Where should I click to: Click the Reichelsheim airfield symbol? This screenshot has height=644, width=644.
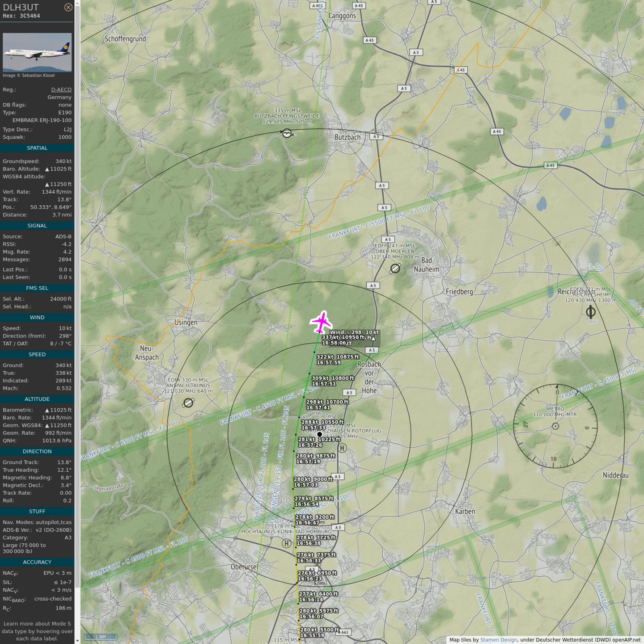pyautogui.click(x=590, y=312)
